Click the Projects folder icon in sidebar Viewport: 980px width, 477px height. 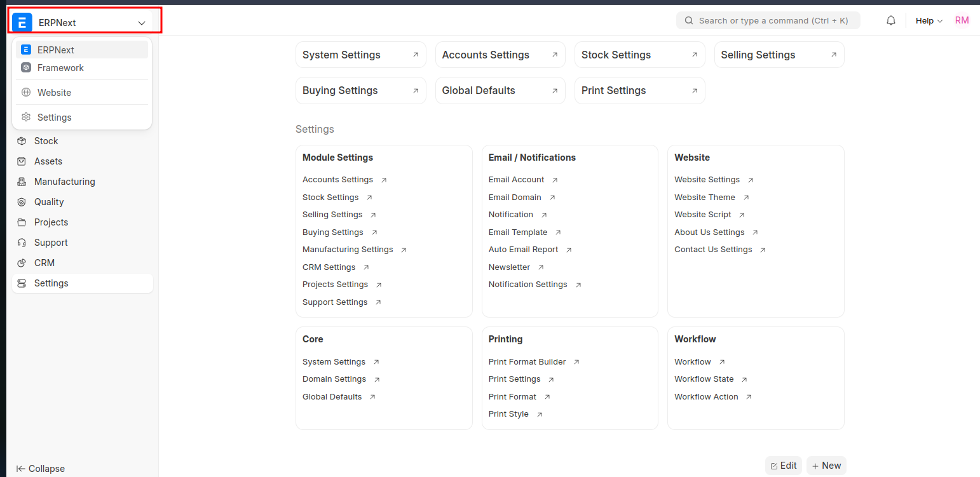(22, 222)
